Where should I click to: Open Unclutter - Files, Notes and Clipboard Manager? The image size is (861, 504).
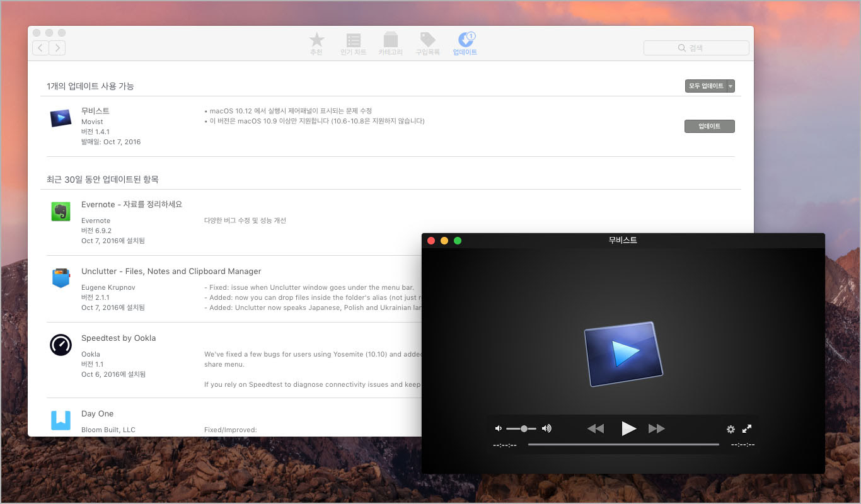[171, 272]
